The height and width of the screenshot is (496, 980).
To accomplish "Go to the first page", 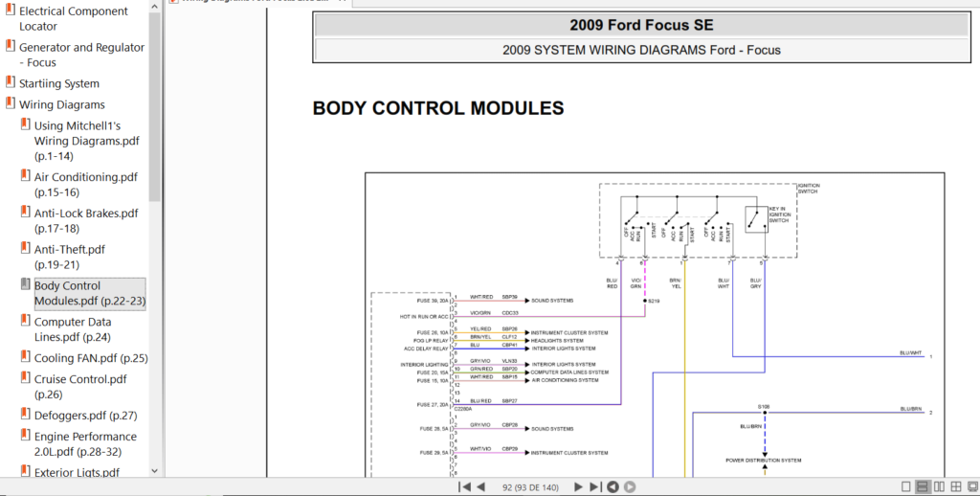I will [464, 486].
